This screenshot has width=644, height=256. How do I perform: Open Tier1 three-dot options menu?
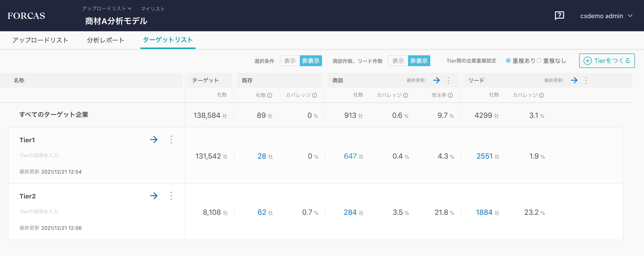pyautogui.click(x=171, y=140)
